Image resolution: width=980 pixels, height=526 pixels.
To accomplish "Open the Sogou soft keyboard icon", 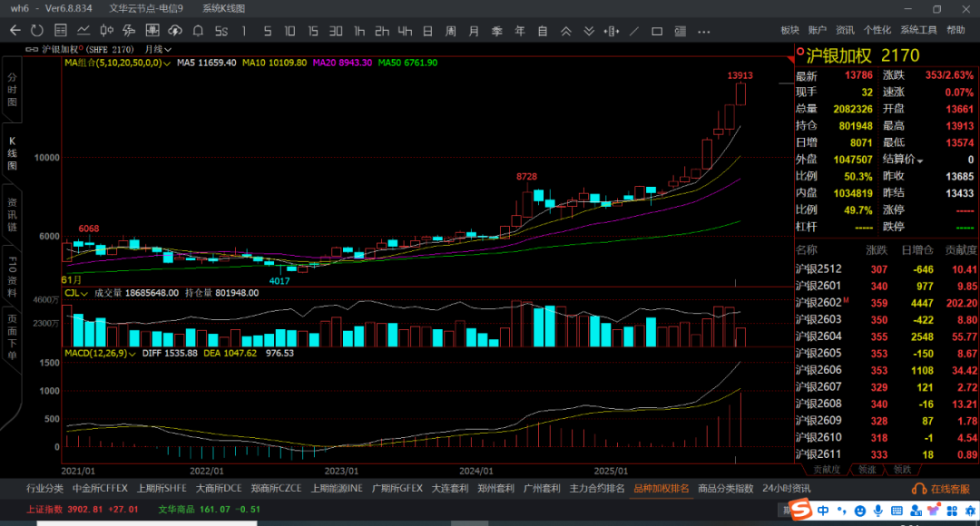I will click(x=897, y=511).
